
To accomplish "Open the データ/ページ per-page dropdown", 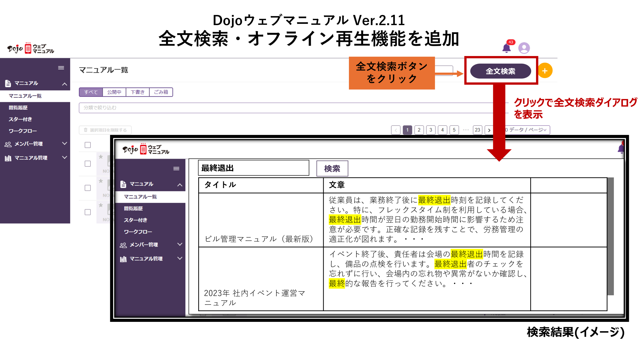I will coord(528,130).
